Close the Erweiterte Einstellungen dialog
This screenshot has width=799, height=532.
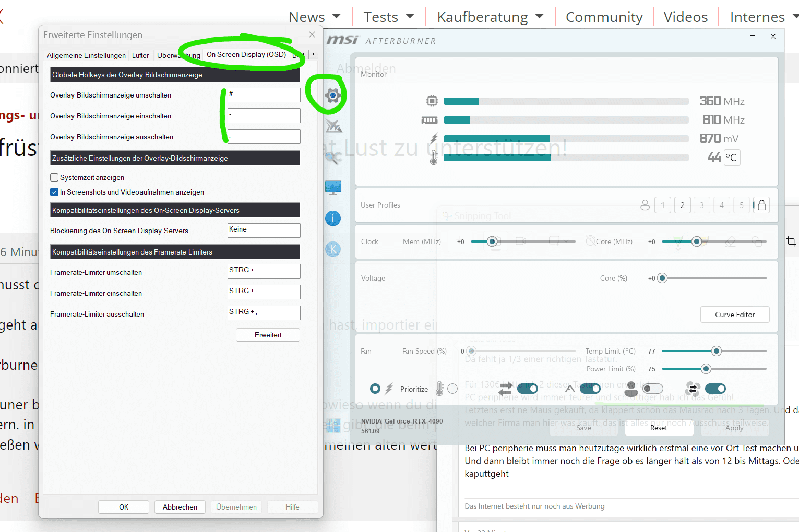312,34
